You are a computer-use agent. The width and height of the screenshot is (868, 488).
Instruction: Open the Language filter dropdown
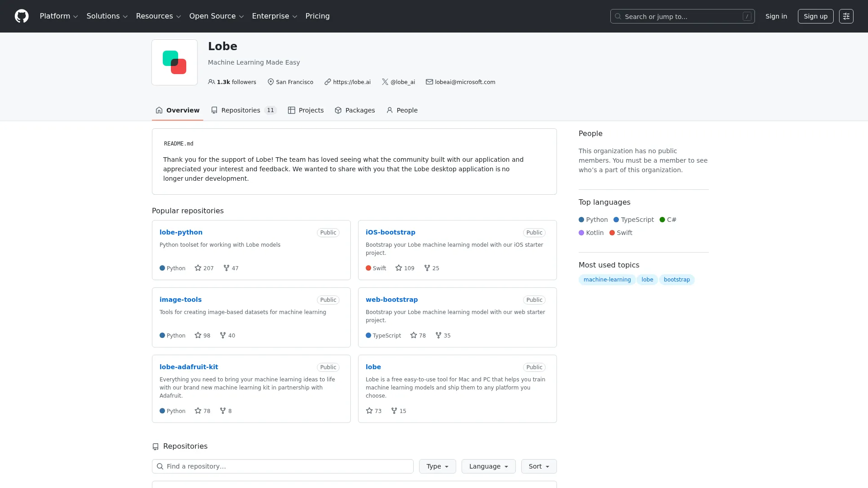(x=489, y=466)
